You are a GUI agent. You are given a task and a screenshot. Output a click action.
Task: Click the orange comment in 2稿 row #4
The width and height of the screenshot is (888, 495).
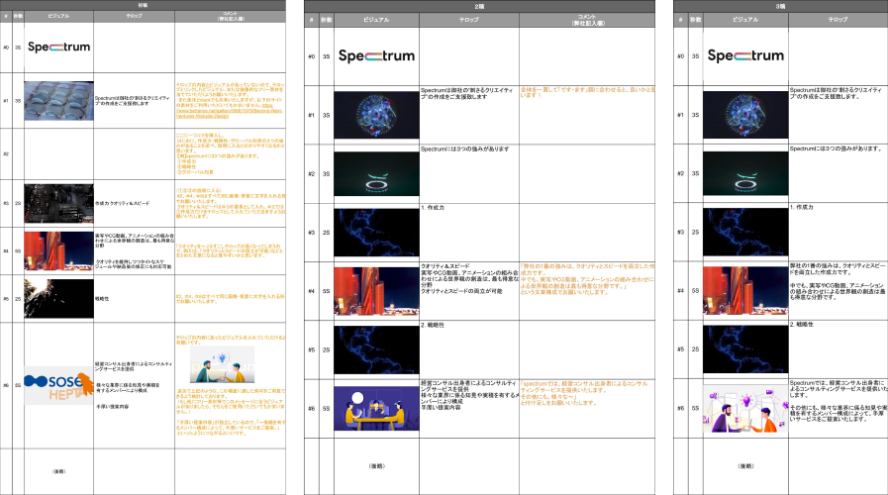pyautogui.click(x=587, y=279)
